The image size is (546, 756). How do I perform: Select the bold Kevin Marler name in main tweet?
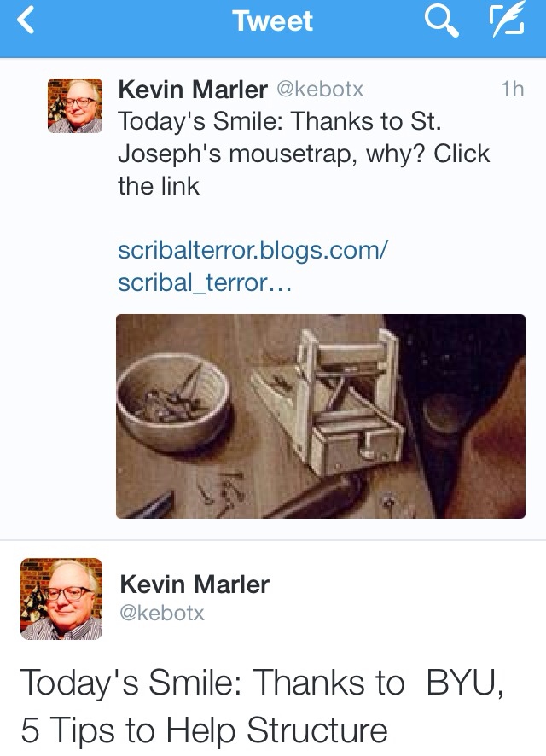195,584
